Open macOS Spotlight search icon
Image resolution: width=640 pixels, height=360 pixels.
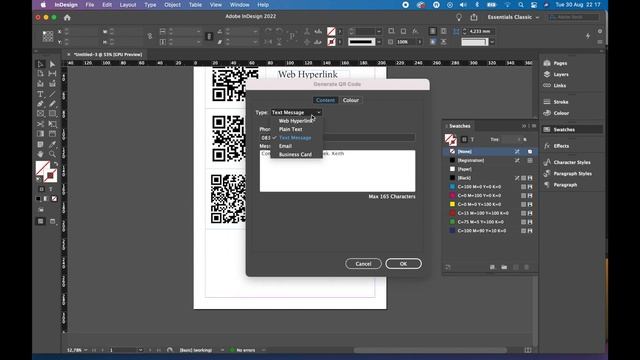click(x=521, y=5)
